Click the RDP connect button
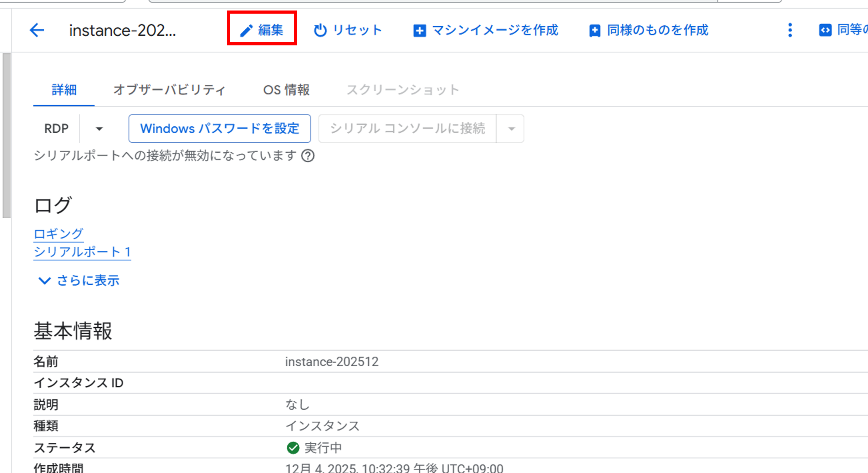Viewport: 868px width, 473px height. point(56,129)
